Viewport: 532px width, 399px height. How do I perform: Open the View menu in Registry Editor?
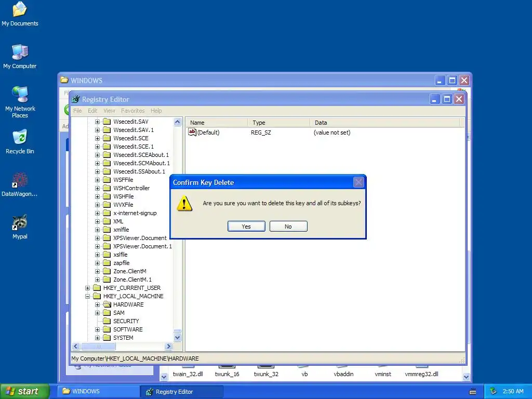(109, 111)
